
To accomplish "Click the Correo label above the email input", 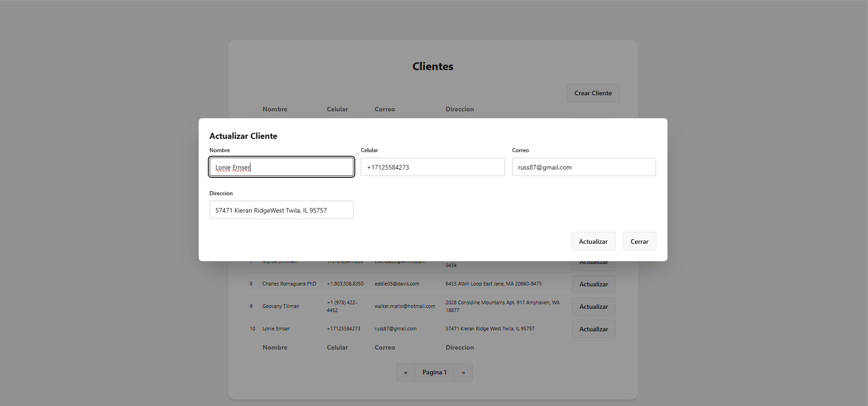I will point(520,150).
